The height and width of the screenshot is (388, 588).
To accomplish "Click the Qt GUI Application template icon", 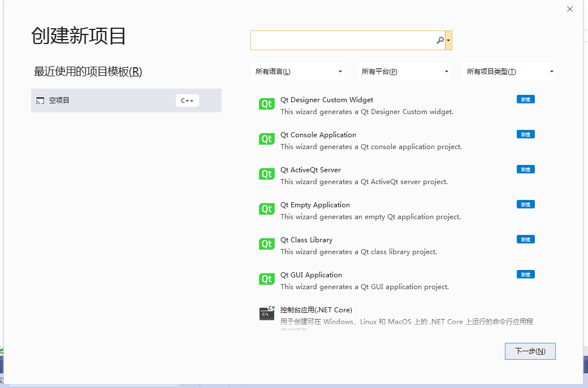I will pos(266,279).
